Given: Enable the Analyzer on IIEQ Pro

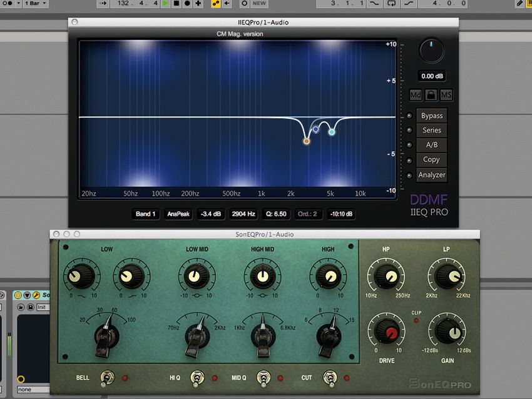Looking at the screenshot, I should coord(432,174).
